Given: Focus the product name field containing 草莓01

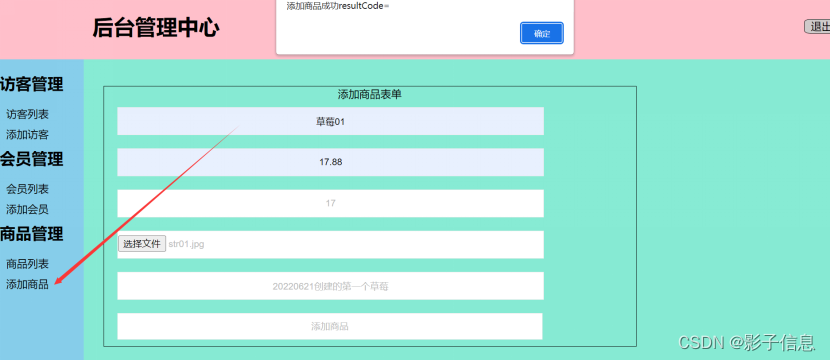Looking at the screenshot, I should coord(331,121).
